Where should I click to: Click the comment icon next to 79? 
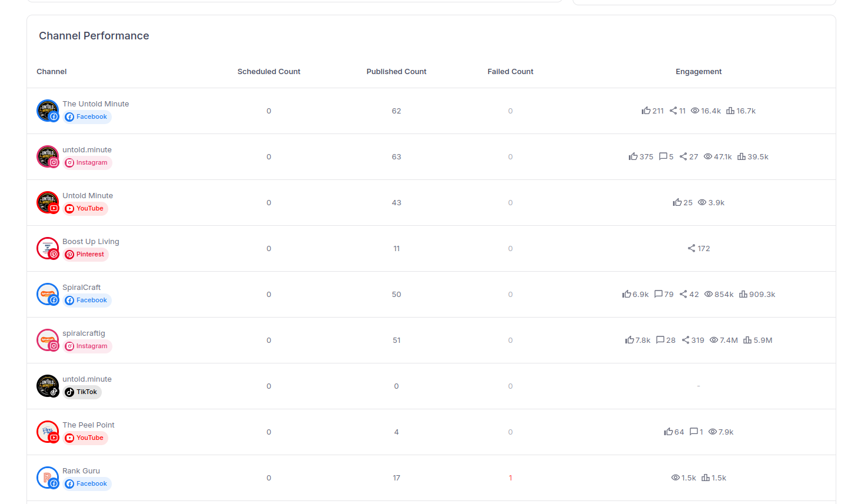659,294
